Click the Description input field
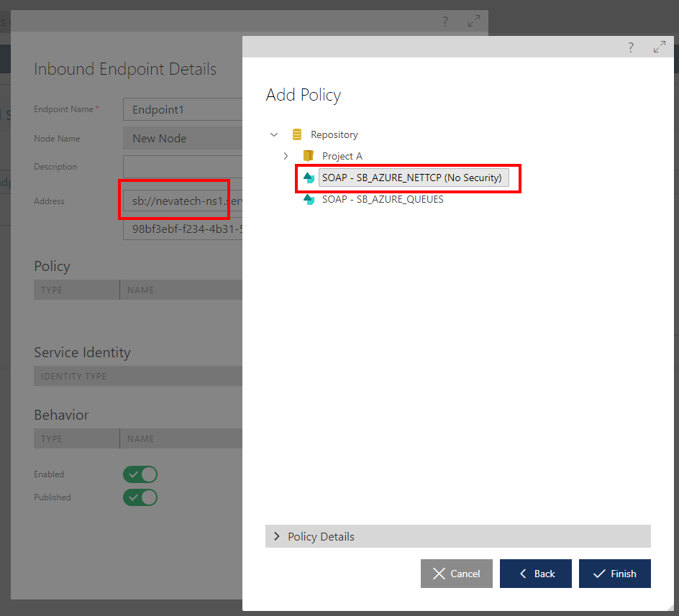 (x=183, y=167)
